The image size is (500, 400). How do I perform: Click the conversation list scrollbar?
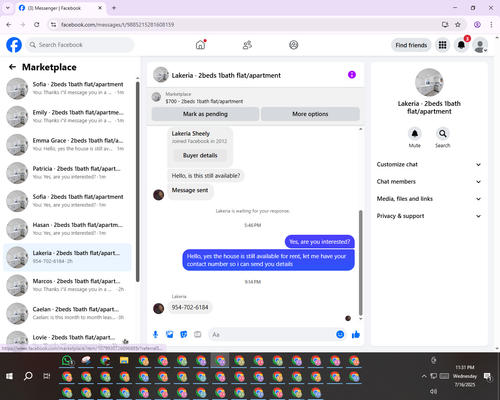click(x=137, y=182)
